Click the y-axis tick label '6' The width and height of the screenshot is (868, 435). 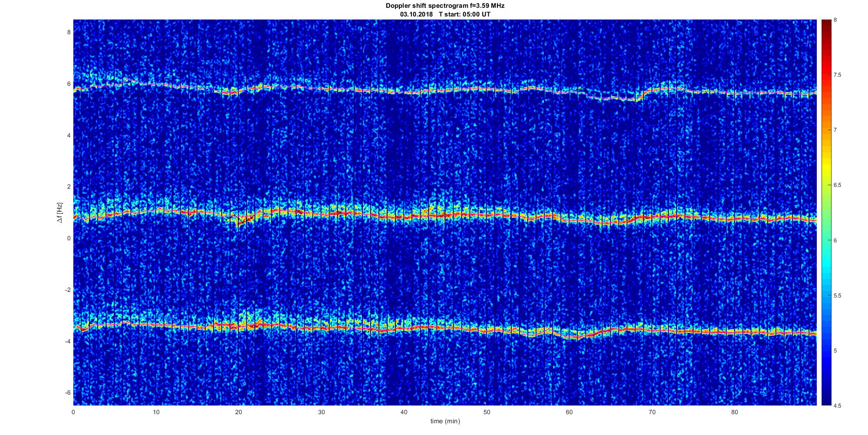point(69,84)
